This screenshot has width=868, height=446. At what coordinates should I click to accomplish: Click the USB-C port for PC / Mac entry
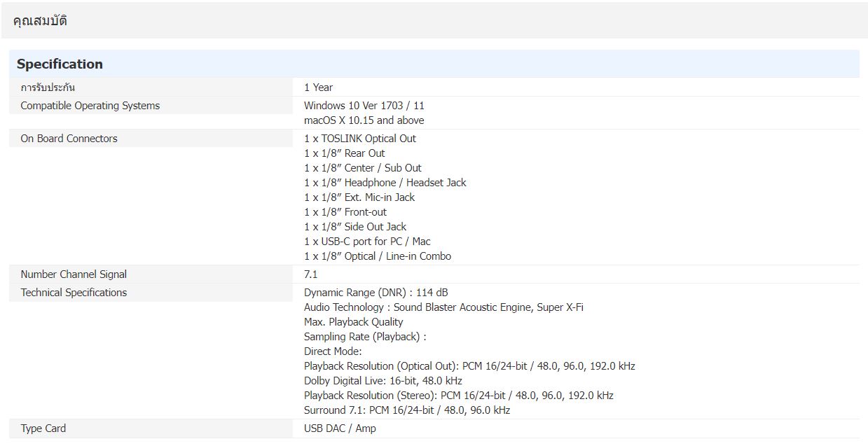click(367, 242)
